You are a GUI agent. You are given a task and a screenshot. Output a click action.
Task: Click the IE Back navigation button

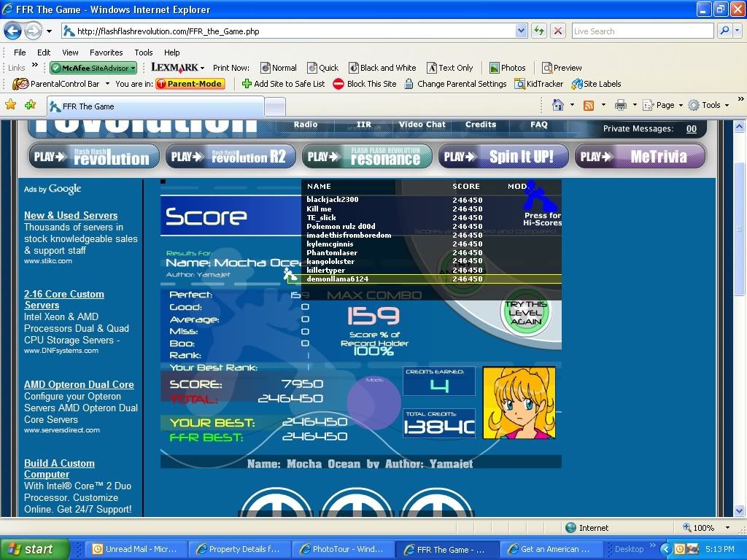12,31
